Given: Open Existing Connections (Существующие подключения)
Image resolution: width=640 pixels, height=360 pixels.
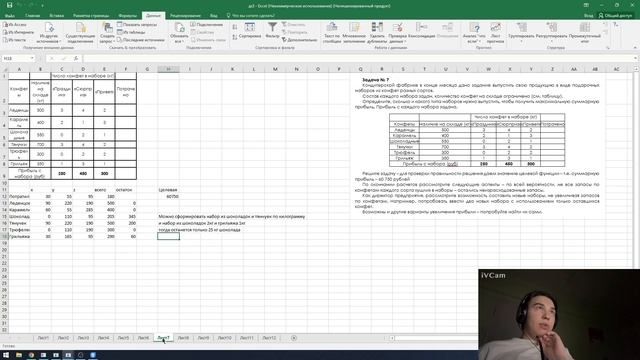Looking at the screenshot, I should point(80,33).
